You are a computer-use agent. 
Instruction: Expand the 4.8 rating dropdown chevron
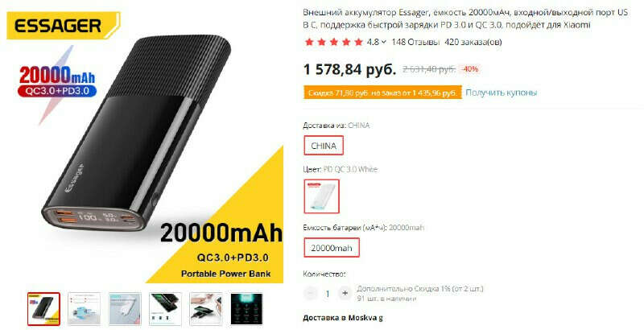point(384,42)
